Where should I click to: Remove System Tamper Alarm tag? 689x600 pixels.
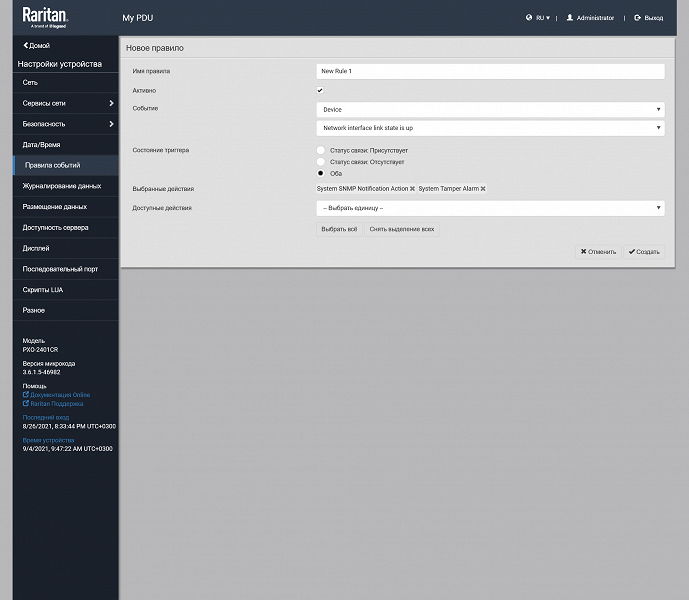pos(483,189)
